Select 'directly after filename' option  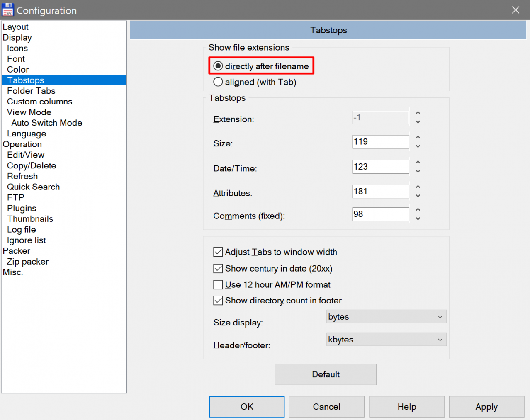[x=218, y=66]
